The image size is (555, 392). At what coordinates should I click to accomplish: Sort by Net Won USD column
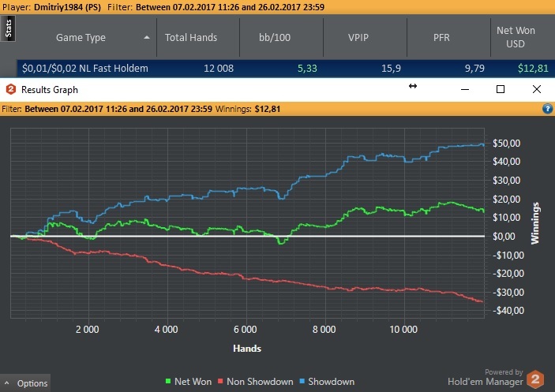[x=516, y=37]
